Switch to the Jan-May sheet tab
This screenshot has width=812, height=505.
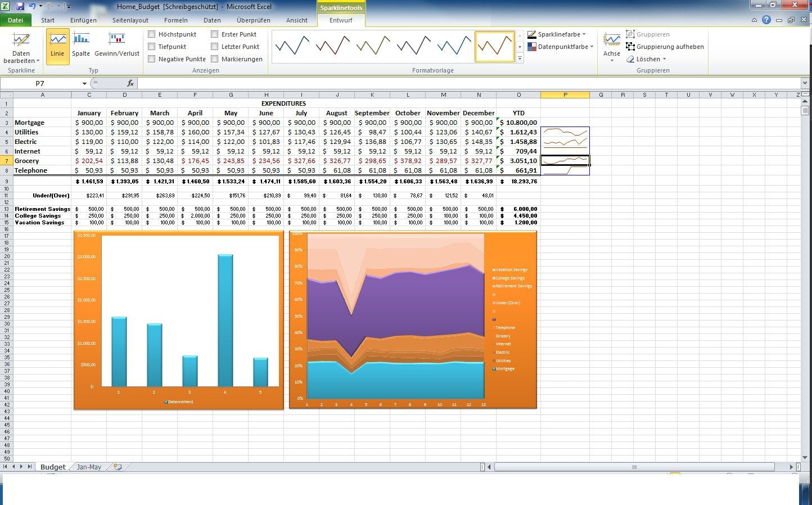89,467
